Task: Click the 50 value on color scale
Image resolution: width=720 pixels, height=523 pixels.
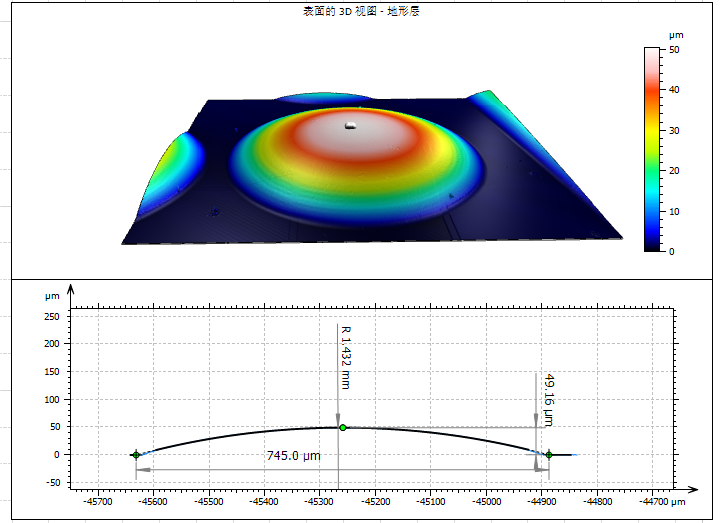Action: tap(674, 50)
